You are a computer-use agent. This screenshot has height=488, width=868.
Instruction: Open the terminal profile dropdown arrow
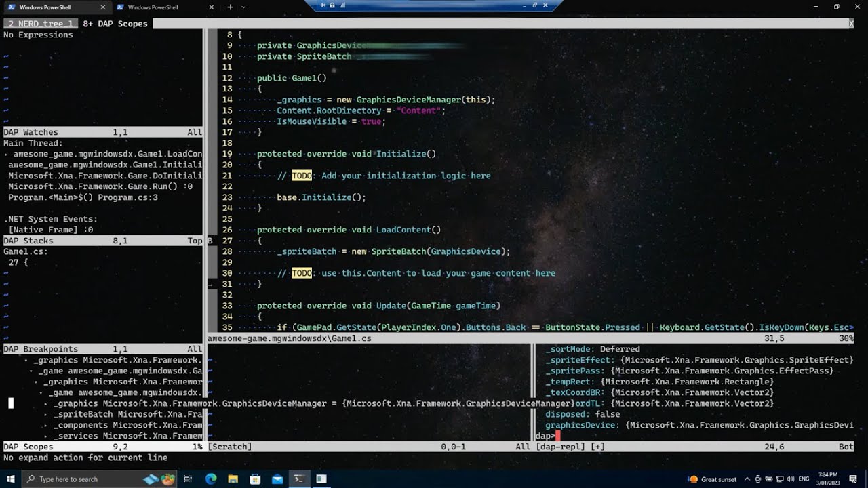point(243,7)
